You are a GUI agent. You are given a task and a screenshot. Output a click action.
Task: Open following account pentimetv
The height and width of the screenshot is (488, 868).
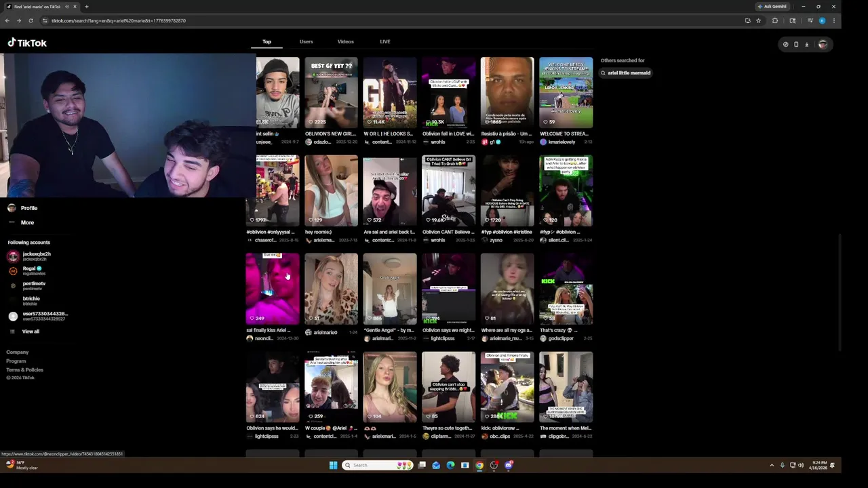(x=27, y=285)
